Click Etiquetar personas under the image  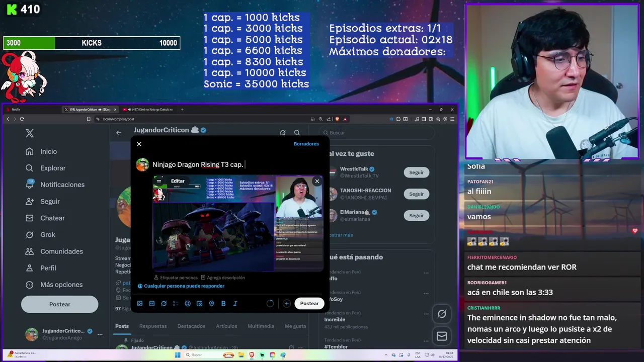pyautogui.click(x=176, y=278)
